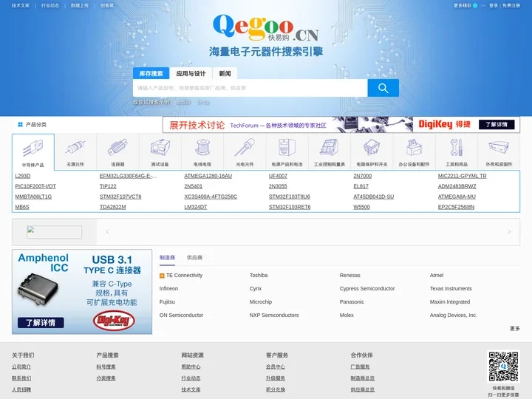Open part link MIC2211-GPYML TR

click(462, 176)
